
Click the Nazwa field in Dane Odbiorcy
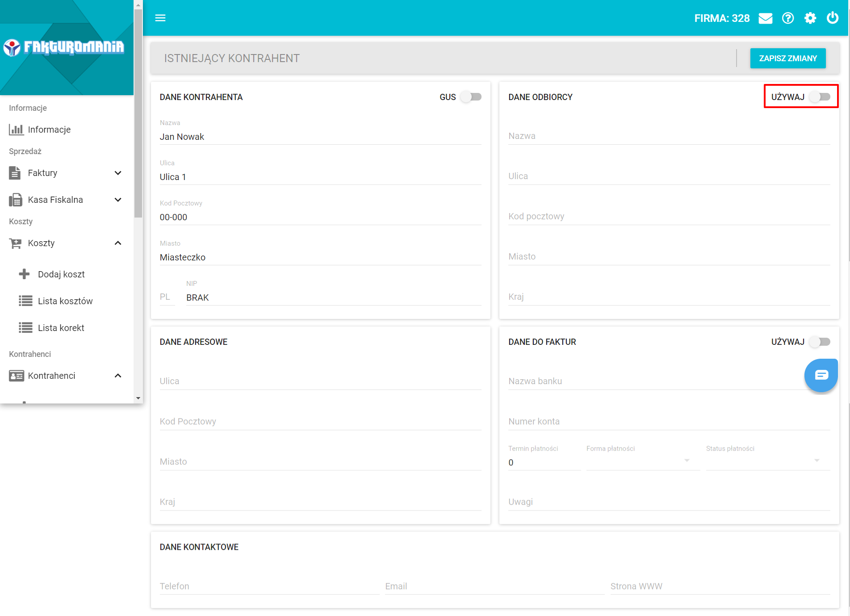point(669,136)
